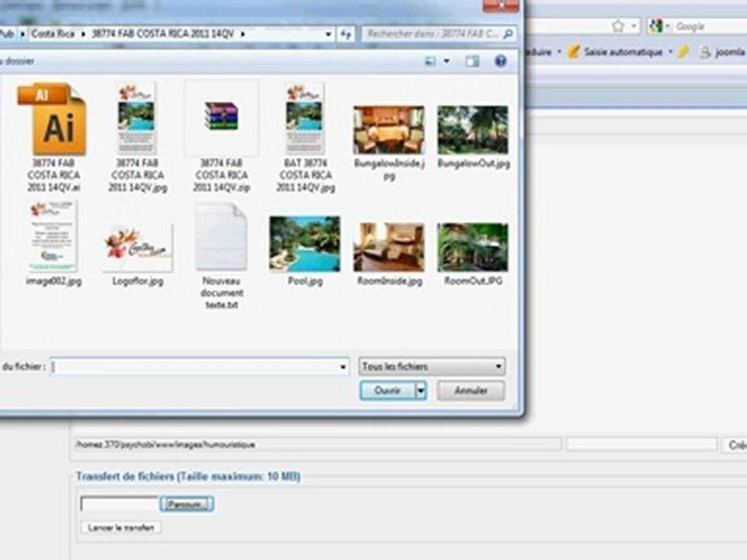Screen dimensions: 747x560
Task: Click the browser bookmark star icon
Action: 618,26
